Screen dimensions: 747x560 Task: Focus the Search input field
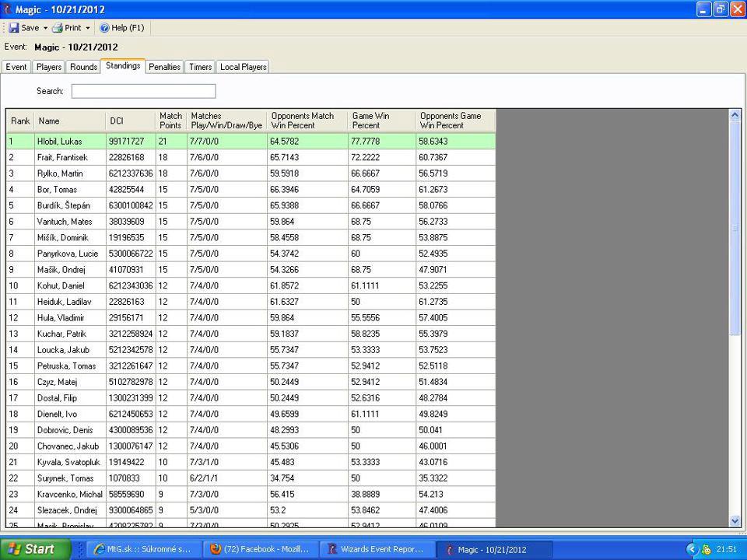pyautogui.click(x=143, y=91)
